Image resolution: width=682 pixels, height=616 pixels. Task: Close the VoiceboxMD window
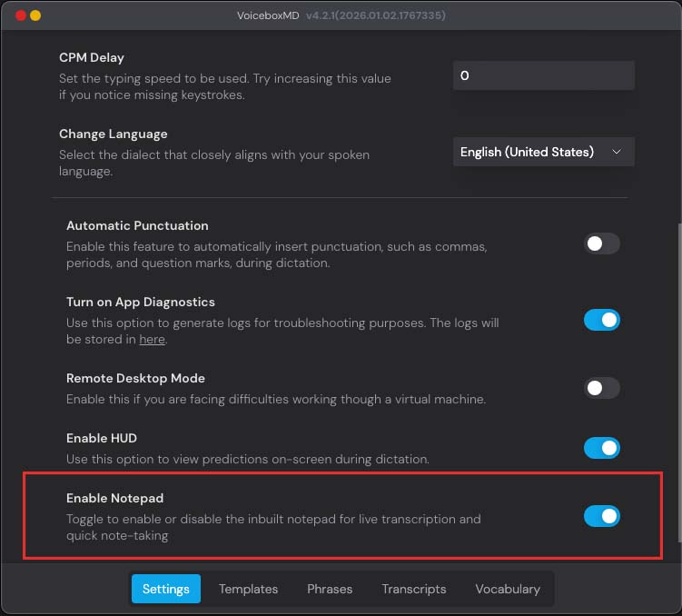21,15
